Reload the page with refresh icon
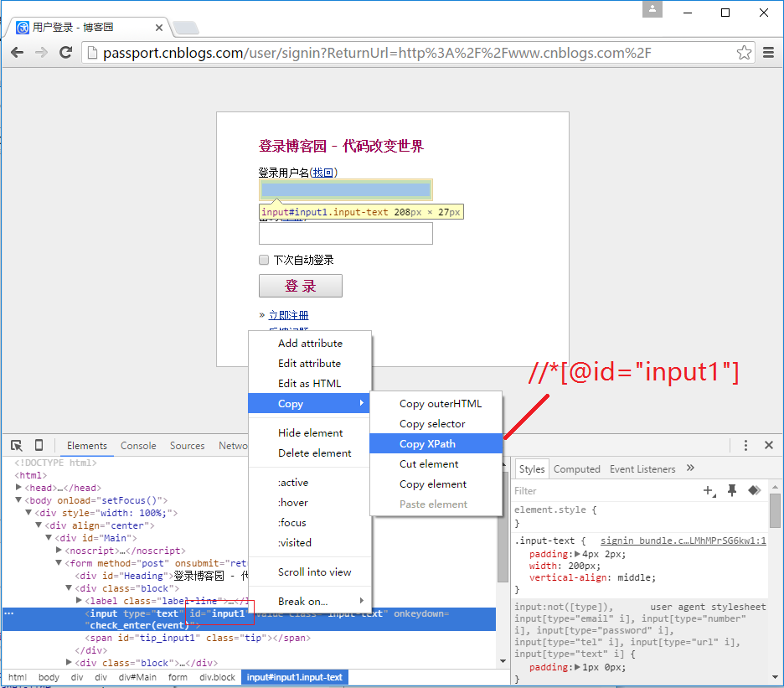Image resolution: width=784 pixels, height=688 pixels. 65,53
